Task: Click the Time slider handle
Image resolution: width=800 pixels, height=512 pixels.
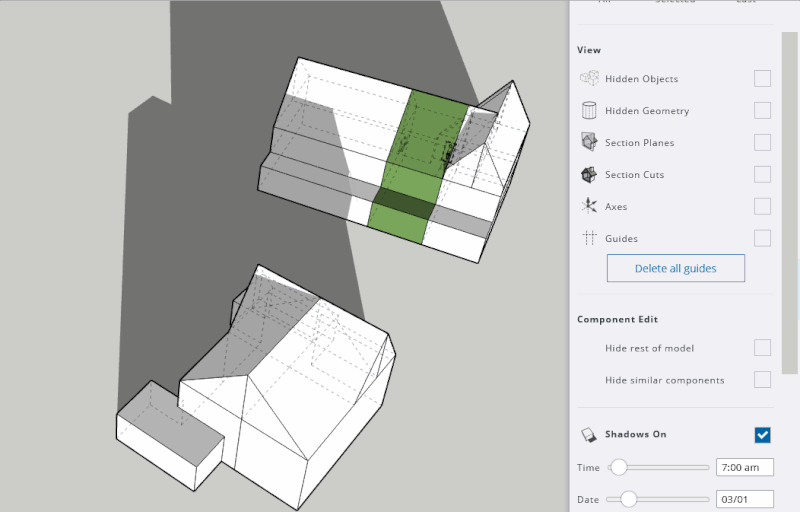Action: point(619,467)
